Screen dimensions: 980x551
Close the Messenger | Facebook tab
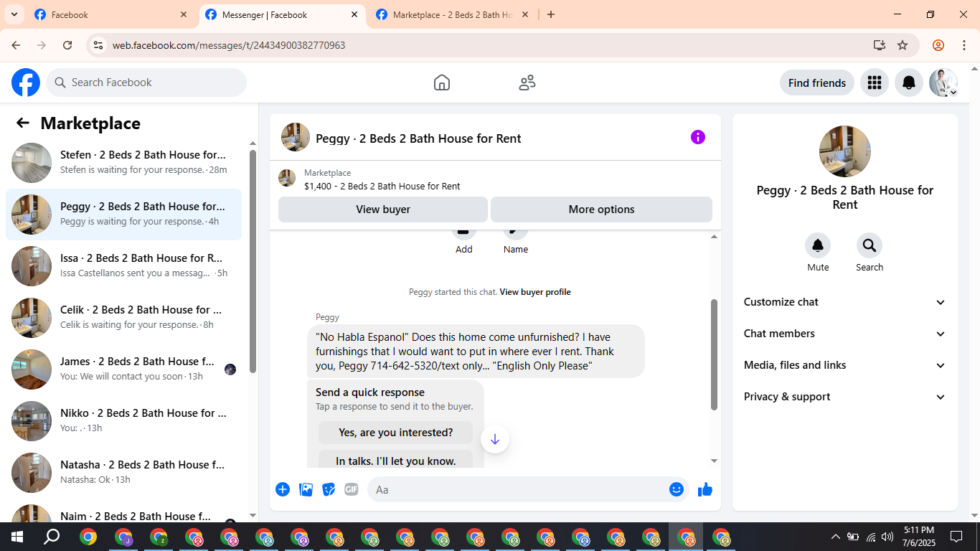354,14
